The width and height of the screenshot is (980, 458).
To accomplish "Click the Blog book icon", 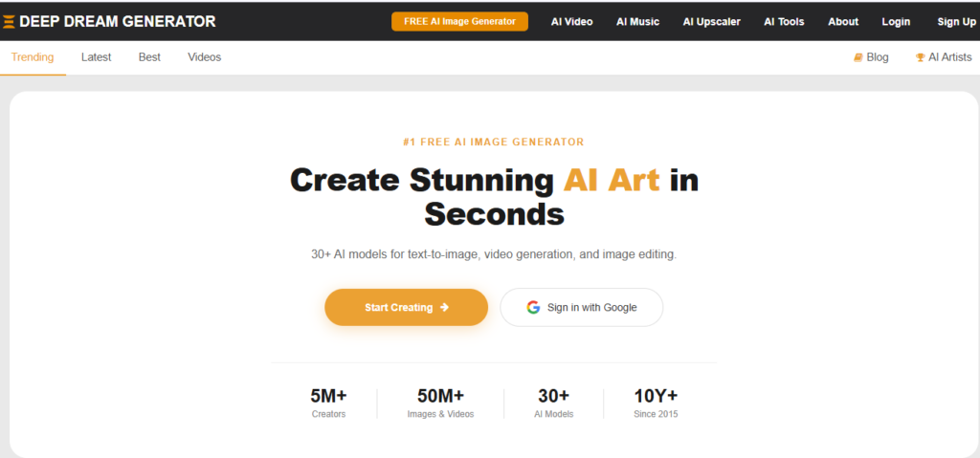I will click(858, 57).
